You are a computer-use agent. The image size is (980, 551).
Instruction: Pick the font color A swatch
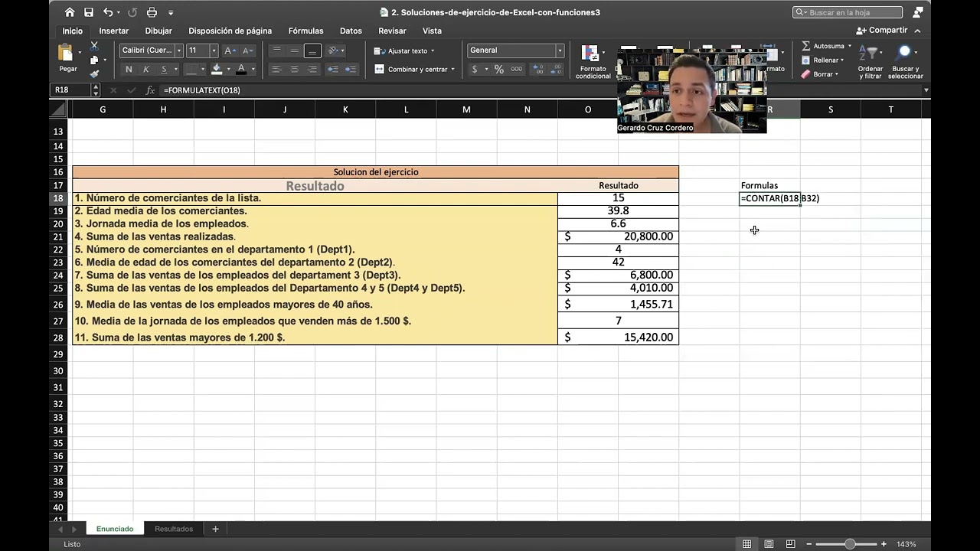click(x=242, y=69)
